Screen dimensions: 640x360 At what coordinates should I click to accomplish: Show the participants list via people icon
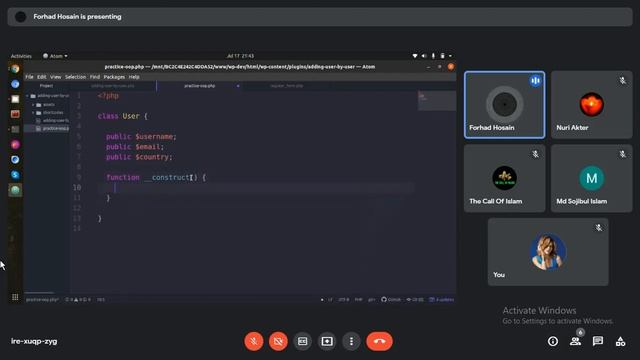coord(576,341)
